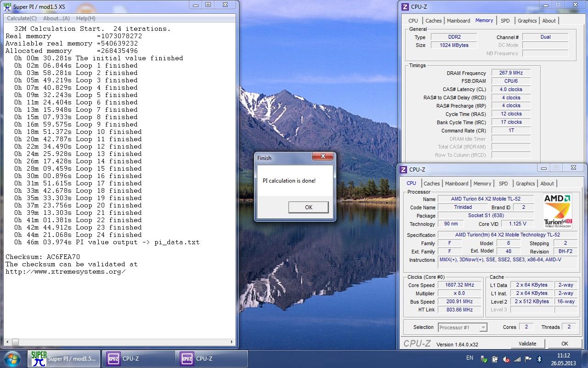
Task: Switch to the second CPU-Z taskbar button
Action: tap(211, 359)
